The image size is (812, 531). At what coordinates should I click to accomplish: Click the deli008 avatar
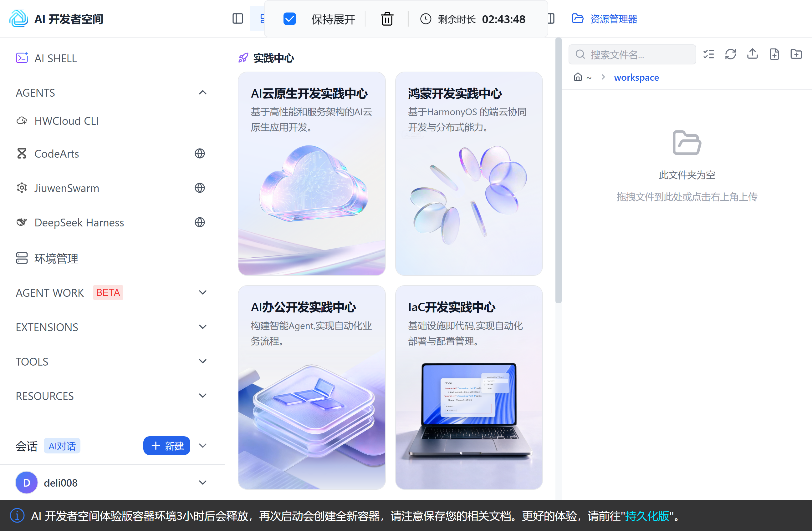click(26, 483)
